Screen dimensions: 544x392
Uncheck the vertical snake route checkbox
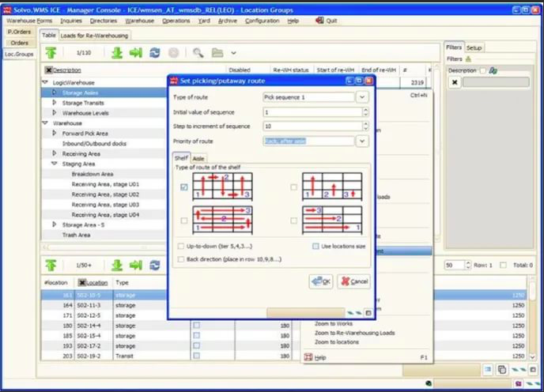tap(184, 187)
